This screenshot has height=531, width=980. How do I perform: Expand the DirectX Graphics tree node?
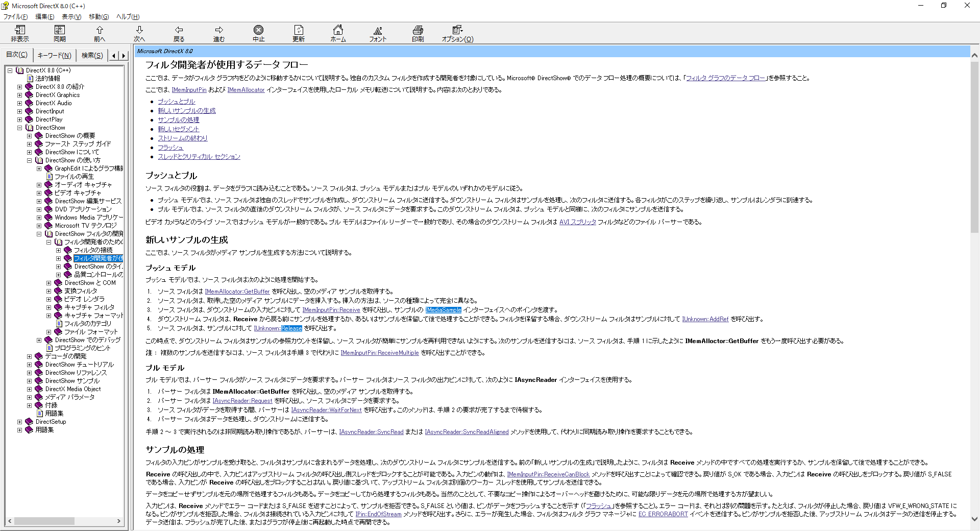(19, 95)
